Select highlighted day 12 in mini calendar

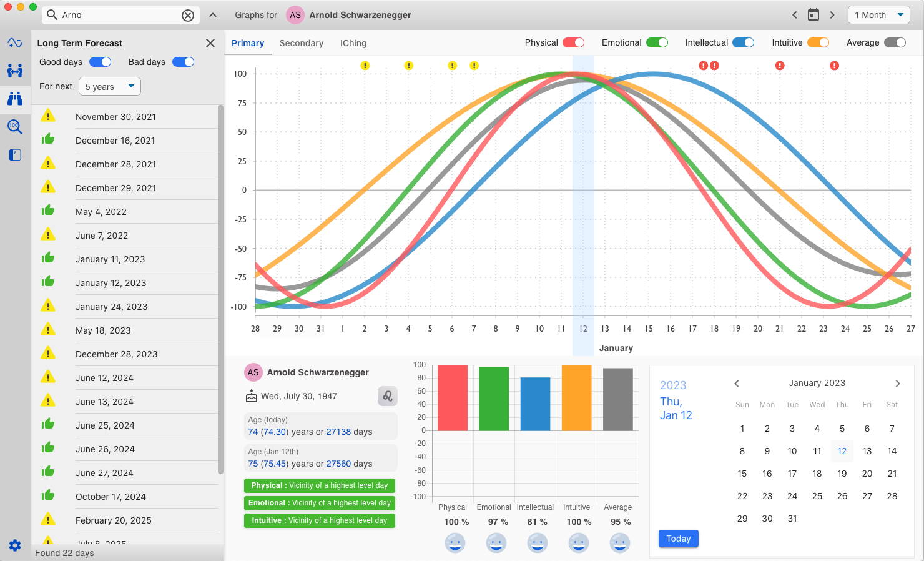point(842,451)
